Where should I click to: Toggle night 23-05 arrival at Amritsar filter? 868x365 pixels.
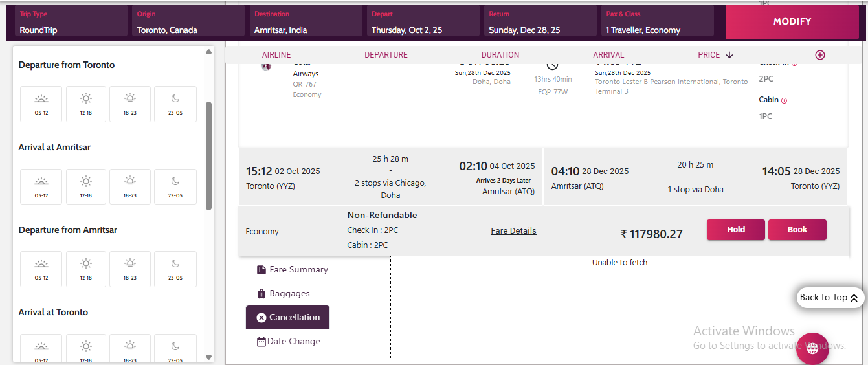coord(175,186)
